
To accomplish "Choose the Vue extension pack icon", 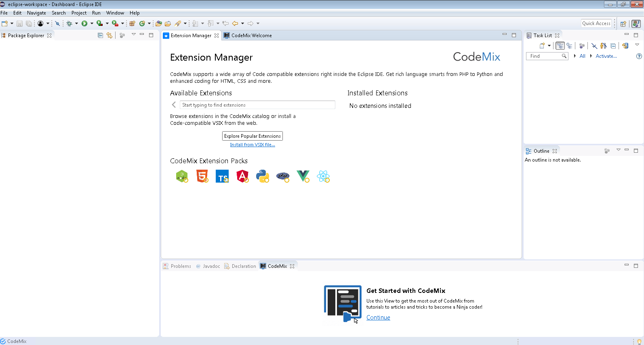I will point(303,176).
